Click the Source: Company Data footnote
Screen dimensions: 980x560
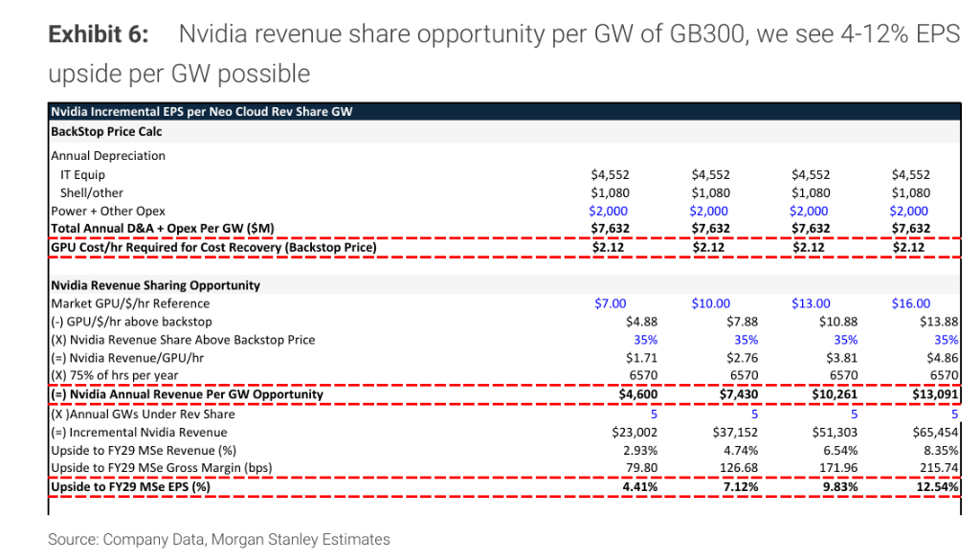pos(219,539)
